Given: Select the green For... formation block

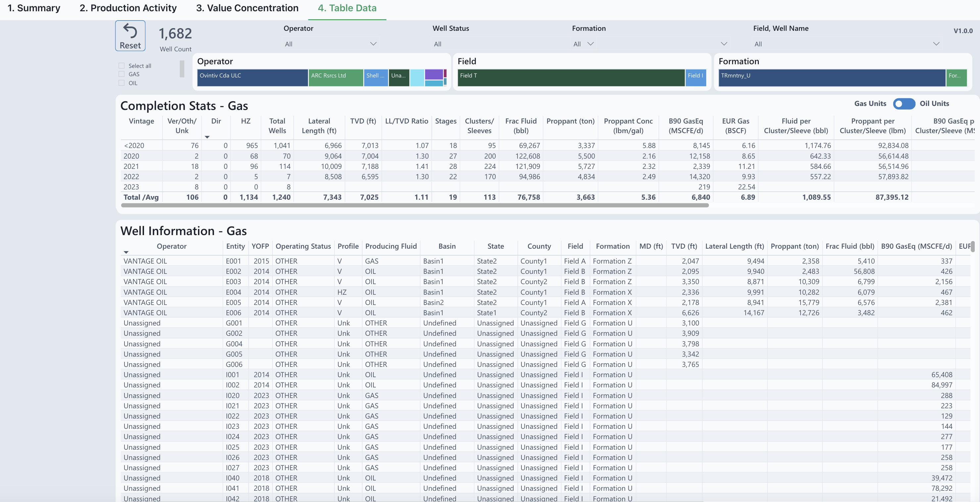Looking at the screenshot, I should tap(956, 77).
